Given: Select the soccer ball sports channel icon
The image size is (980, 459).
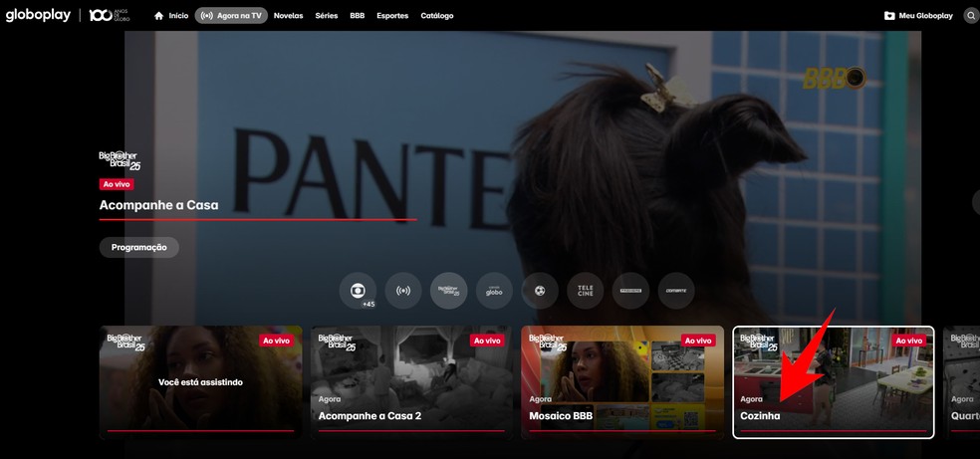Looking at the screenshot, I should 540,291.
